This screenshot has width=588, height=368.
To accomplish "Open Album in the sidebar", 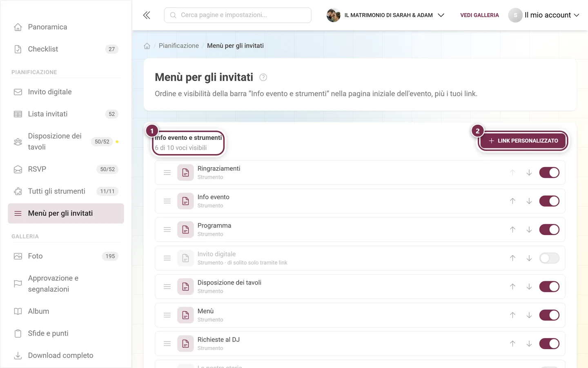I will point(66,312).
